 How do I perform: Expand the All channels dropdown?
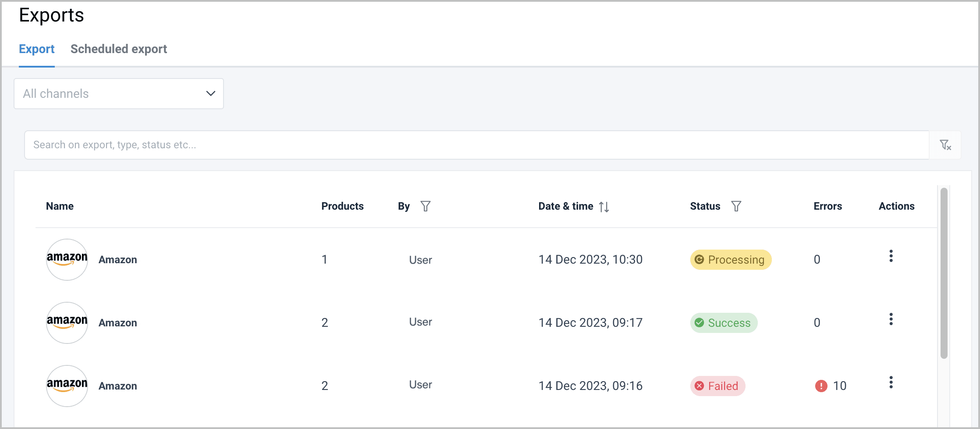(x=118, y=94)
